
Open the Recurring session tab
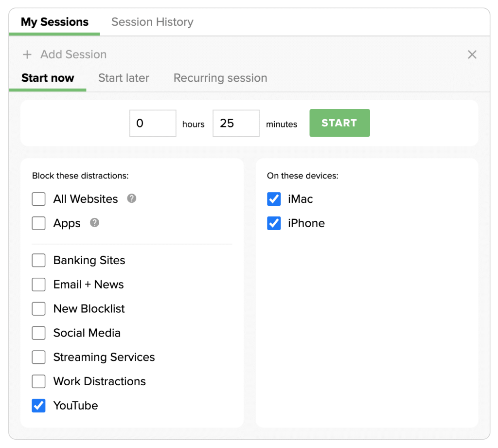[x=220, y=78]
